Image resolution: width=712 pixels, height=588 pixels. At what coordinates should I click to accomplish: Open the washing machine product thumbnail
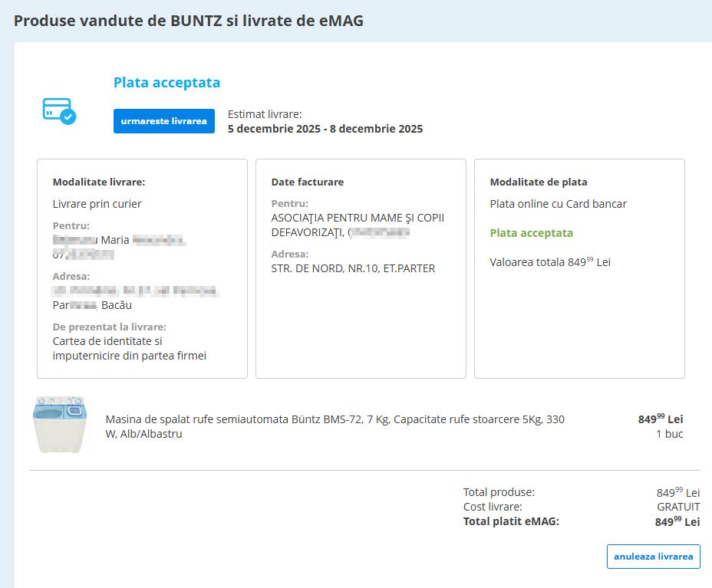tap(60, 424)
